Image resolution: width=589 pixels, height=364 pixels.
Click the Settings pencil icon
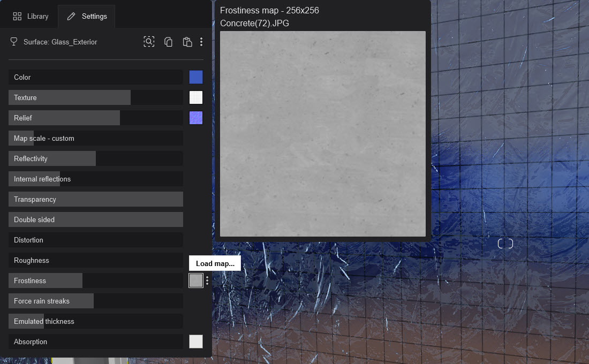click(71, 16)
